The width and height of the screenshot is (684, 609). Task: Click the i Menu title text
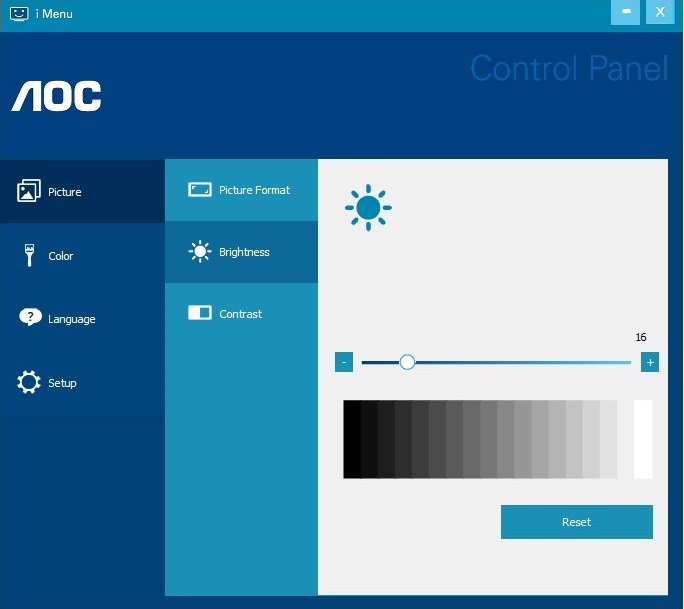pos(54,14)
